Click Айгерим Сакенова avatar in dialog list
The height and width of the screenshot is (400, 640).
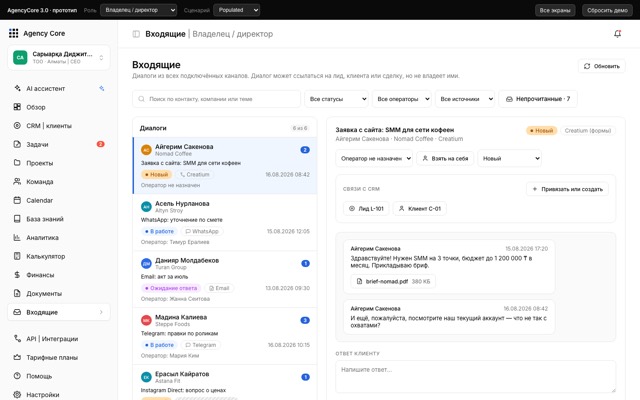click(x=146, y=150)
